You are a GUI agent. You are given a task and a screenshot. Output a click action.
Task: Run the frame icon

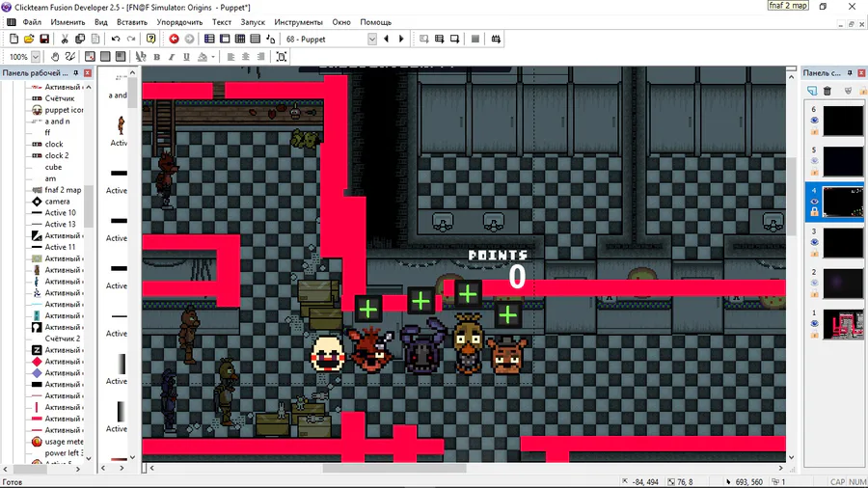(x=454, y=39)
